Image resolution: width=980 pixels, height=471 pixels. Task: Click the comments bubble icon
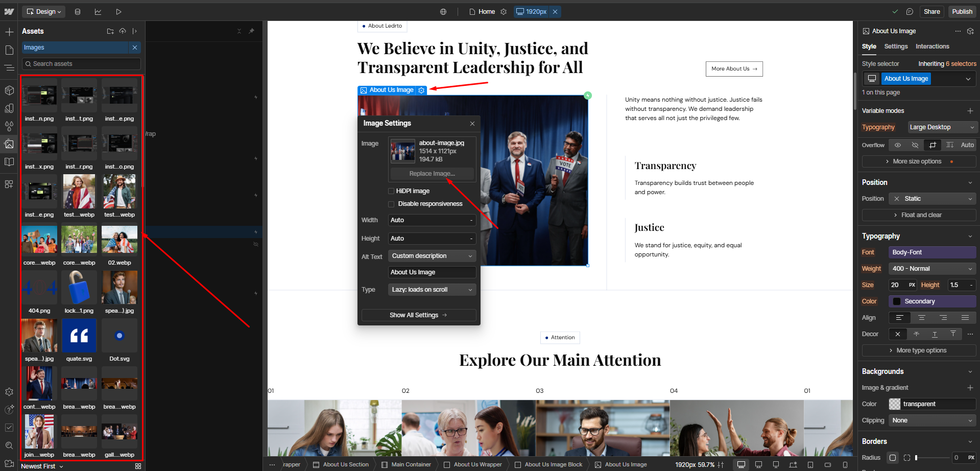(910, 12)
